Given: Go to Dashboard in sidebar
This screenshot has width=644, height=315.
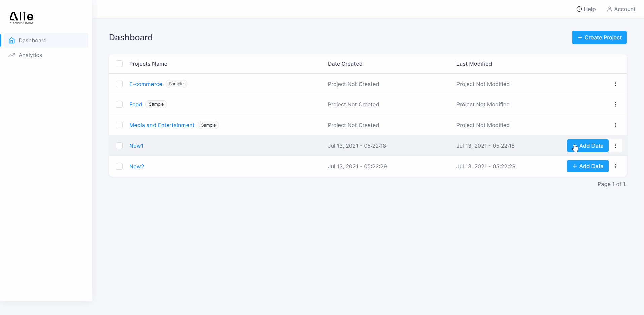Looking at the screenshot, I should [x=32, y=40].
